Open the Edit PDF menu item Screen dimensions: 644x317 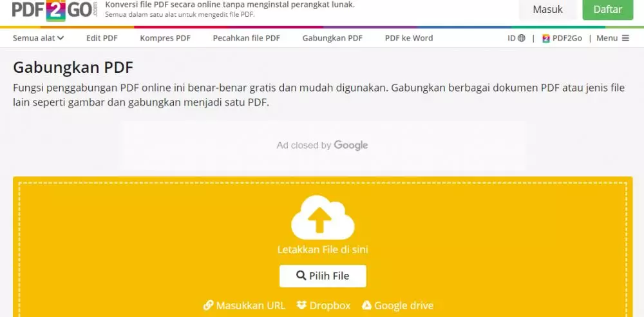coord(102,38)
